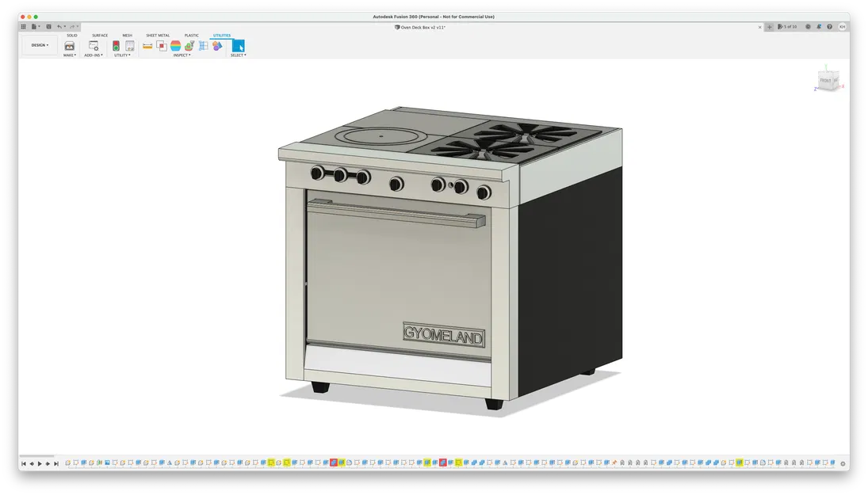Jump to the timeline beginning

24,463
